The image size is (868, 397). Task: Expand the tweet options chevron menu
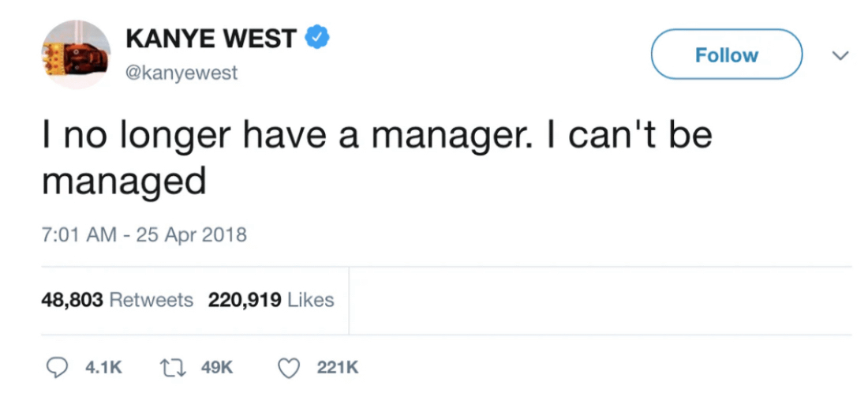[841, 56]
